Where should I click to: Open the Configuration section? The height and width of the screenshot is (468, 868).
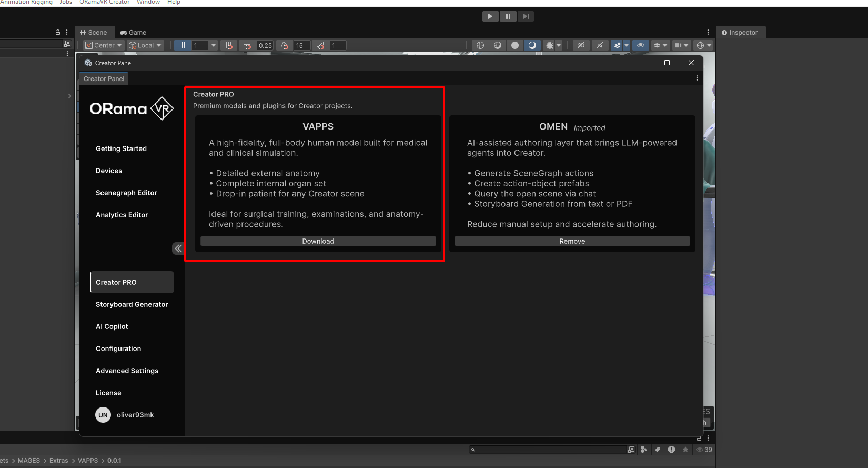132,348
